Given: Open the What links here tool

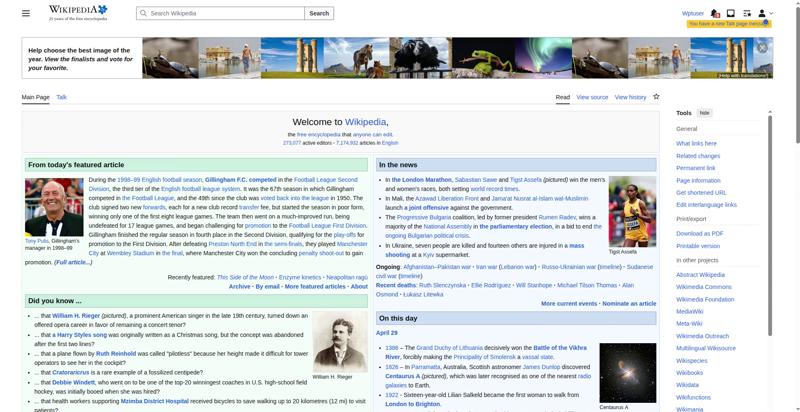Looking at the screenshot, I should pyautogui.click(x=696, y=143).
